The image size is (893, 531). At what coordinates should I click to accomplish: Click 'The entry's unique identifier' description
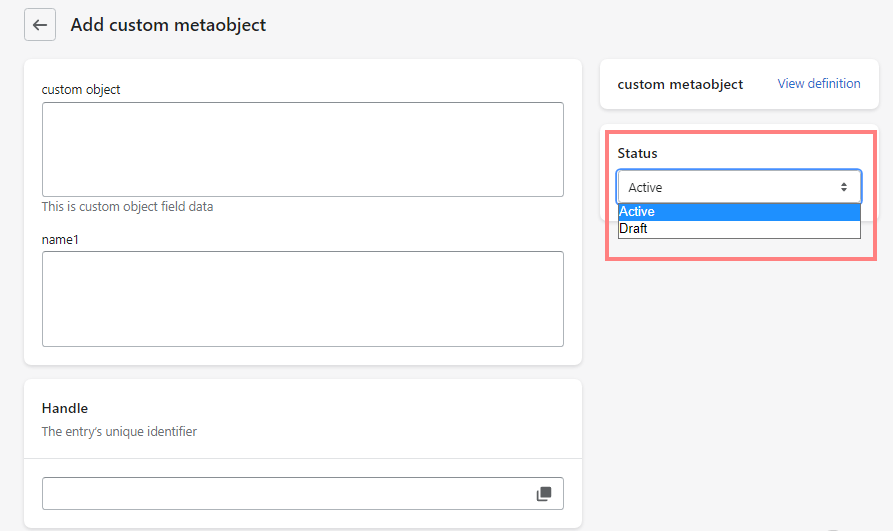coord(119,432)
